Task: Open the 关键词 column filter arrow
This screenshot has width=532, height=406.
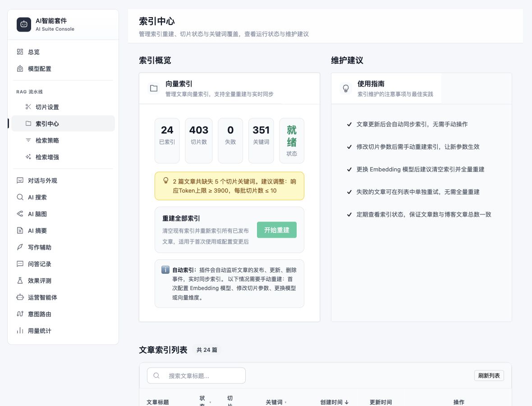Action: tap(286, 402)
